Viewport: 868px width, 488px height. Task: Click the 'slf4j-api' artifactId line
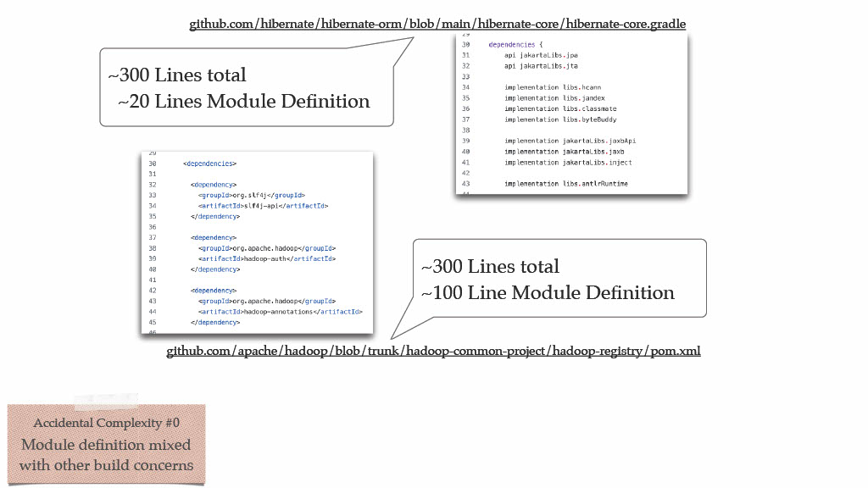click(264, 206)
